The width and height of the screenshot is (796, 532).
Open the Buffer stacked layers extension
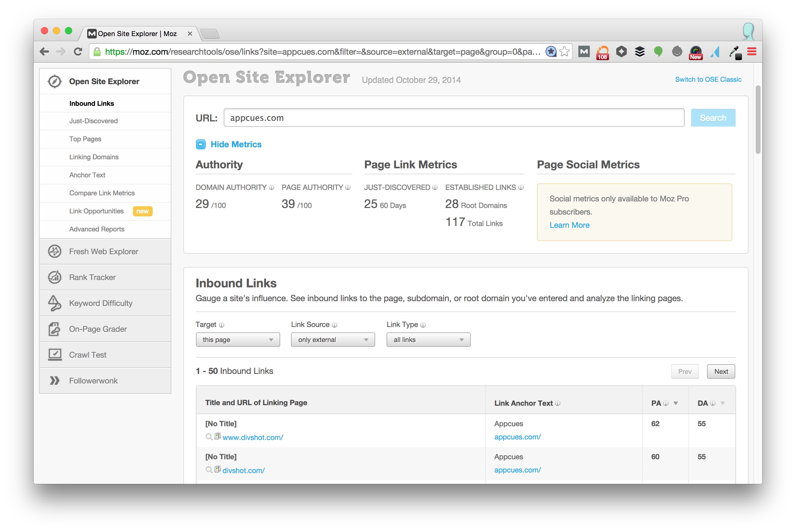[640, 52]
